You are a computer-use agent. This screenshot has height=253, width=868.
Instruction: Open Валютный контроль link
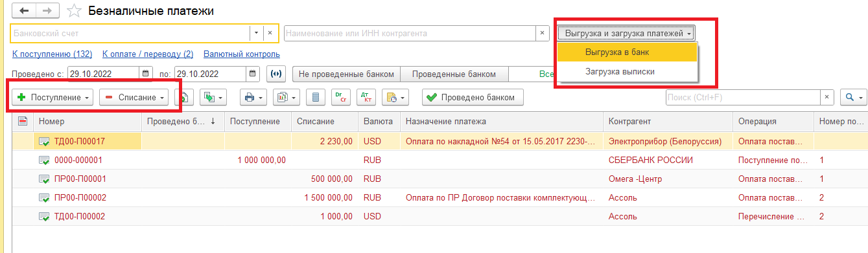(242, 54)
